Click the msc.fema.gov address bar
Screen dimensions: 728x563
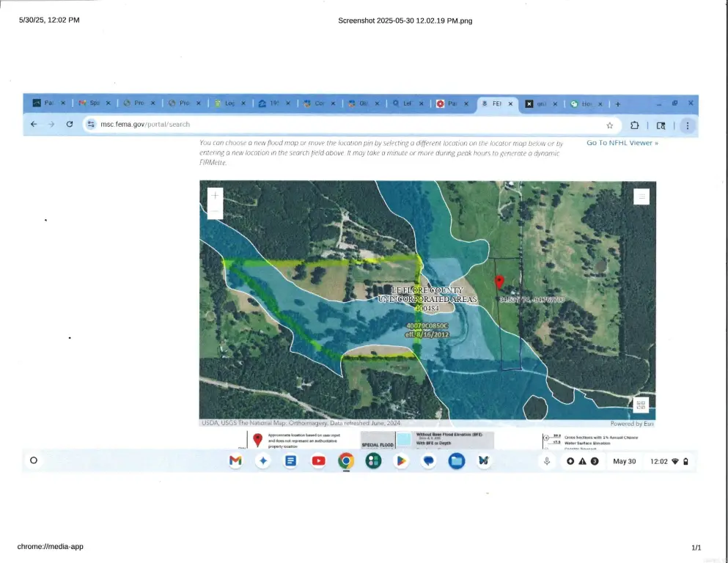293,125
